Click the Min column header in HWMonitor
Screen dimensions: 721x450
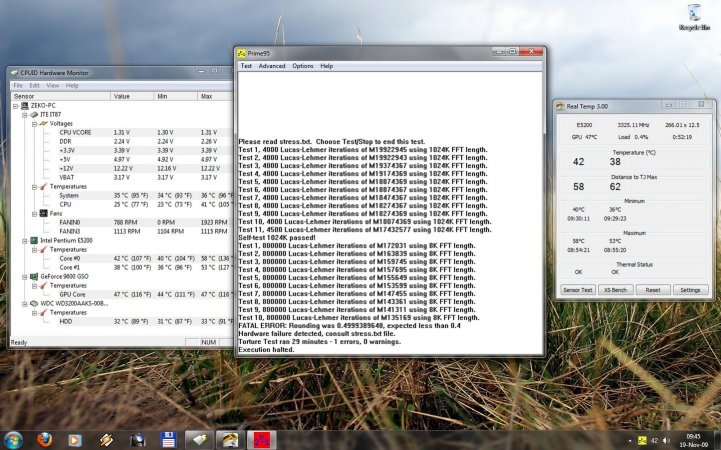pyautogui.click(x=176, y=96)
